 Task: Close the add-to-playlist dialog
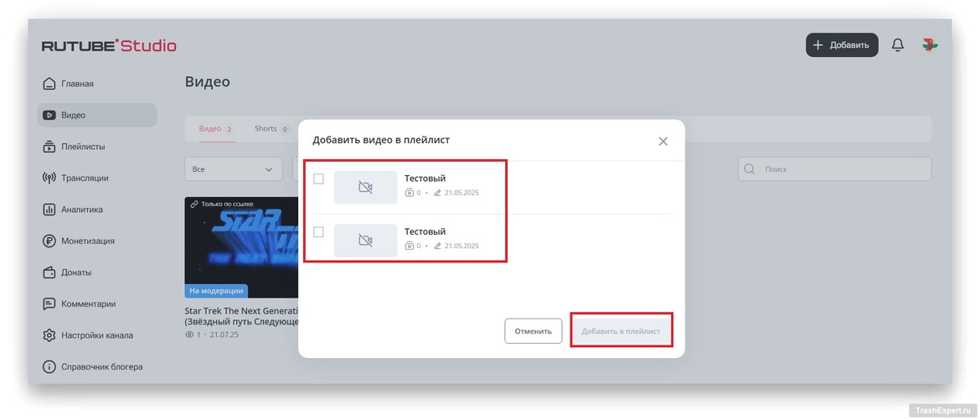pyautogui.click(x=663, y=142)
